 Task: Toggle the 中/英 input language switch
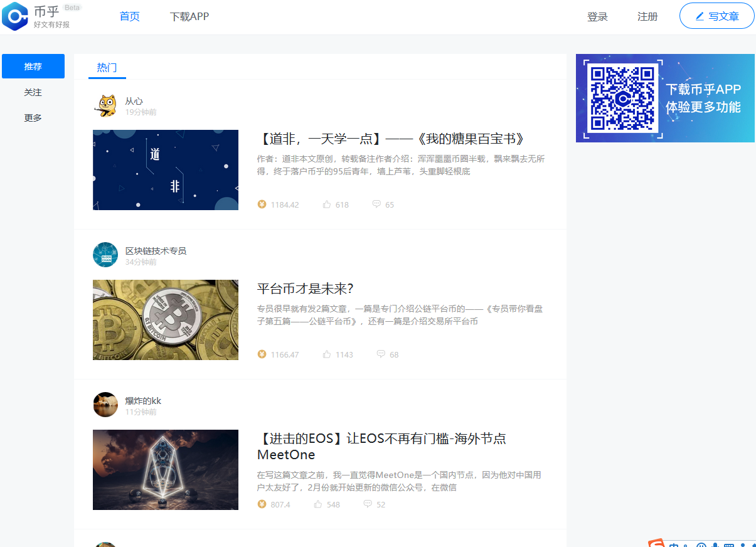(x=674, y=543)
